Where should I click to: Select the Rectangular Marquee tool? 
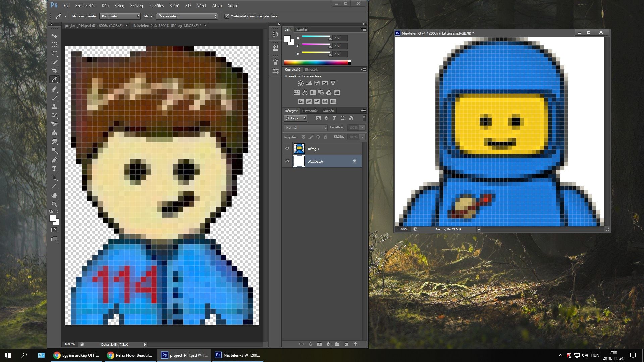point(54,44)
